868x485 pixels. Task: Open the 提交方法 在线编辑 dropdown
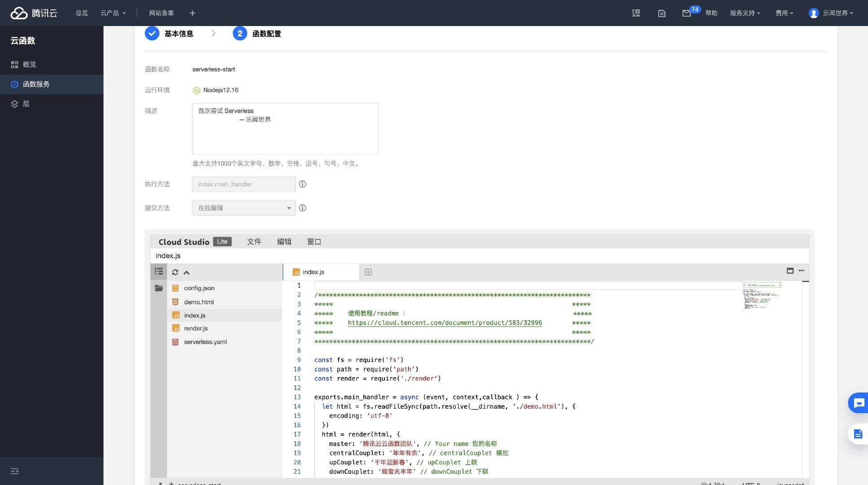(244, 208)
